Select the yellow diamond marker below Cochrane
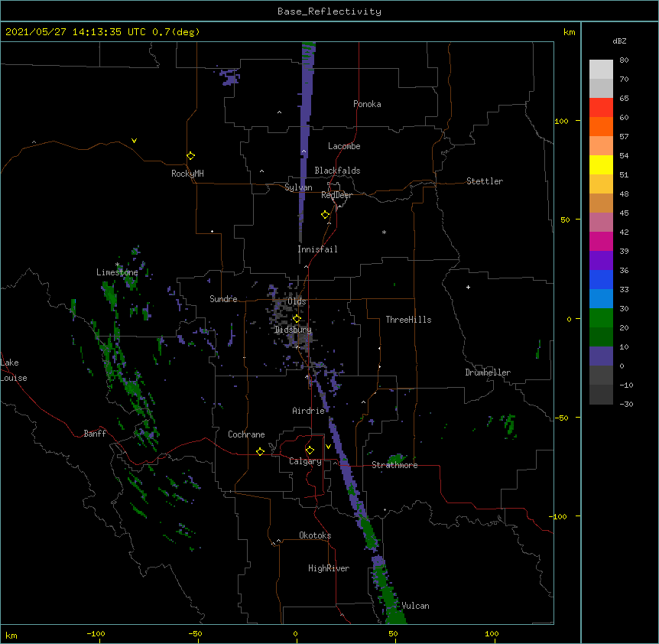 click(x=260, y=451)
